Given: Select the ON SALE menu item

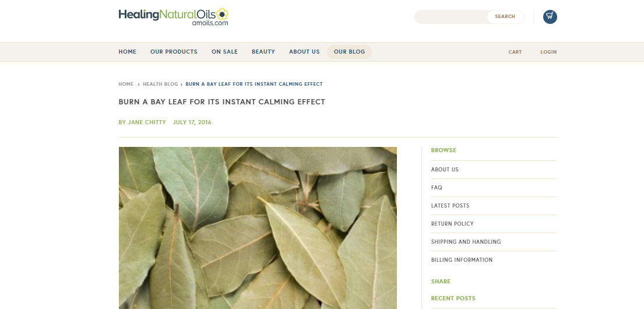Looking at the screenshot, I should tap(224, 52).
